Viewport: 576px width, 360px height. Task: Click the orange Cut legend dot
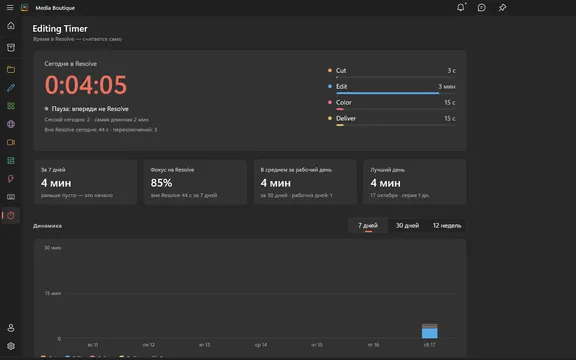pos(330,70)
